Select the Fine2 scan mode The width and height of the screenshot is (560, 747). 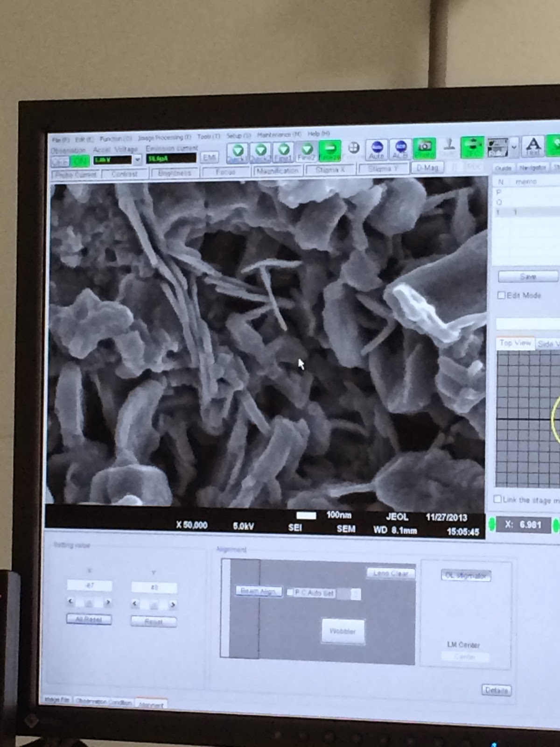coord(307,152)
